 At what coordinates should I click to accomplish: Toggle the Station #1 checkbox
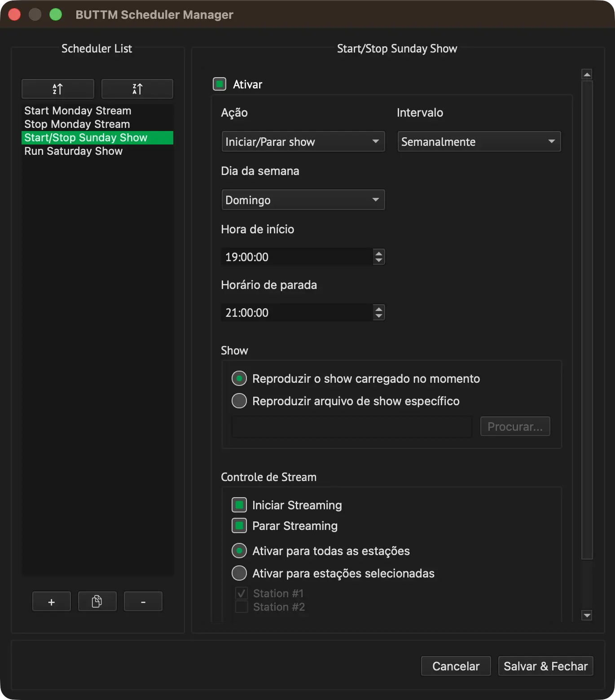pos(242,593)
